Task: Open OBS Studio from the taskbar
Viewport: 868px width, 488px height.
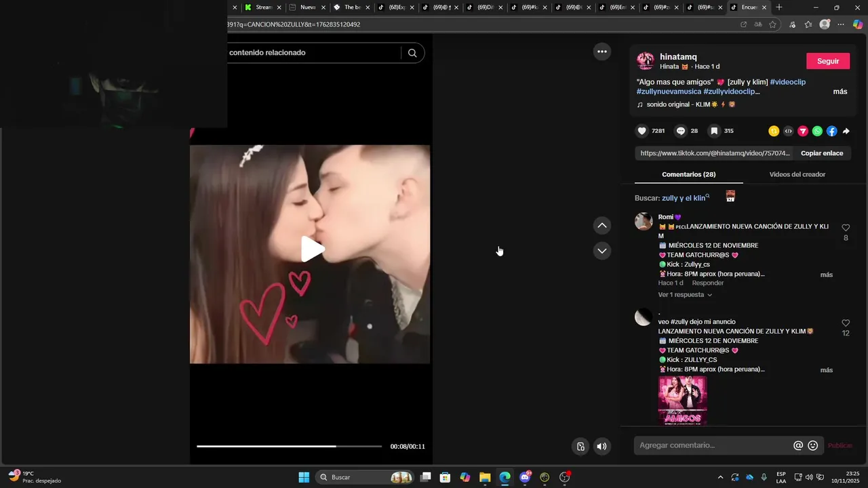Action: [x=564, y=477]
